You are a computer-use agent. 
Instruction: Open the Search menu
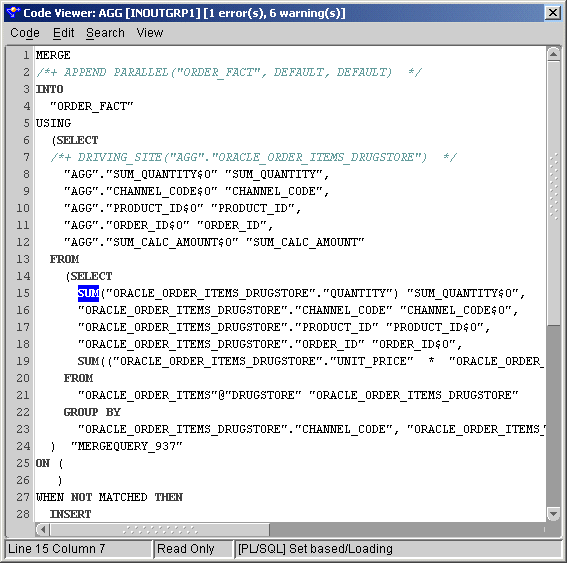coord(105,33)
